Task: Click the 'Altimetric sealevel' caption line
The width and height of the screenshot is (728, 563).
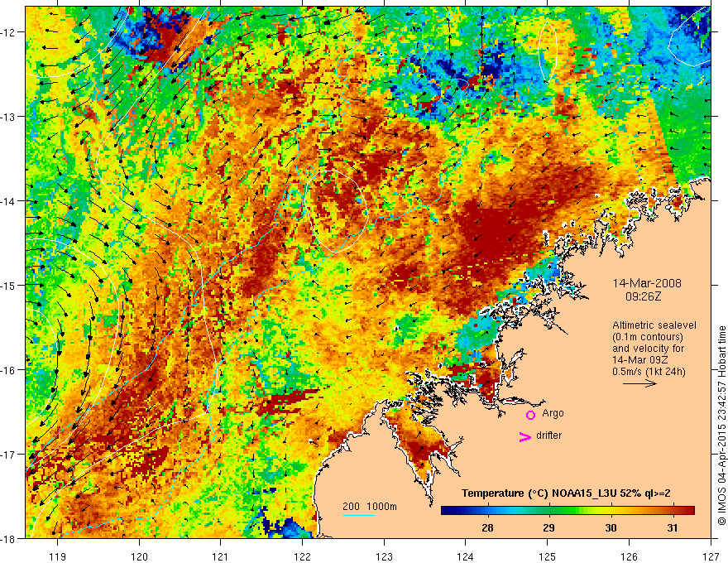Action: pyautogui.click(x=654, y=325)
